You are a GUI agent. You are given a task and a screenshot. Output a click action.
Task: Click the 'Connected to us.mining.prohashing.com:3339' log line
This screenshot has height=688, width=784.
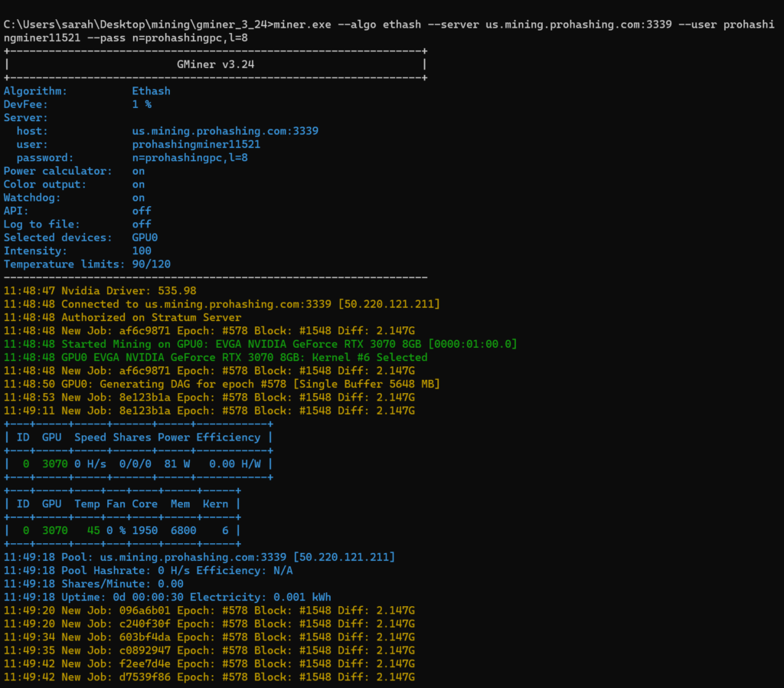pos(222,304)
